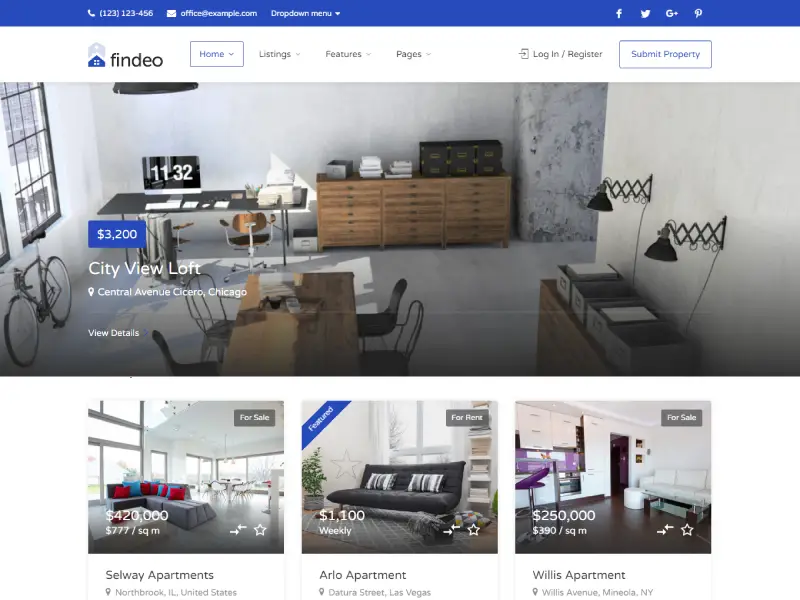Viewport: 800px width, 600px height.
Task: Toggle the favorite star on Willis Apartment card
Action: (x=687, y=528)
